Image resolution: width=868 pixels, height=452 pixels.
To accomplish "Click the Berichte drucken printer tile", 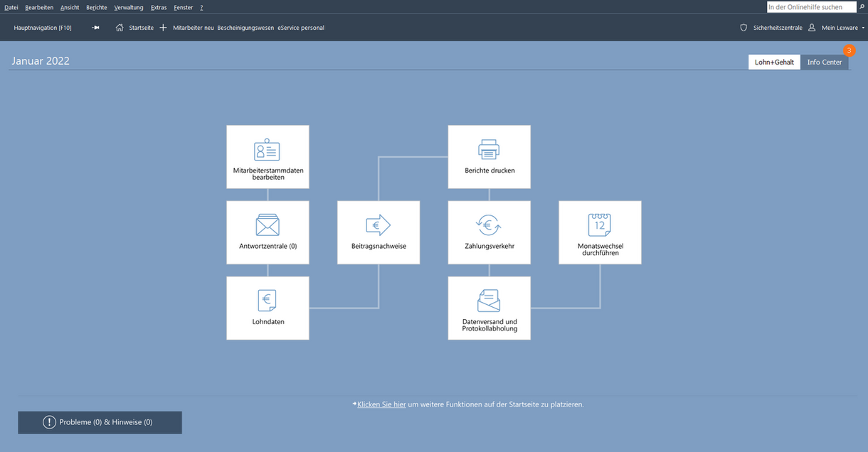I will pos(489,157).
